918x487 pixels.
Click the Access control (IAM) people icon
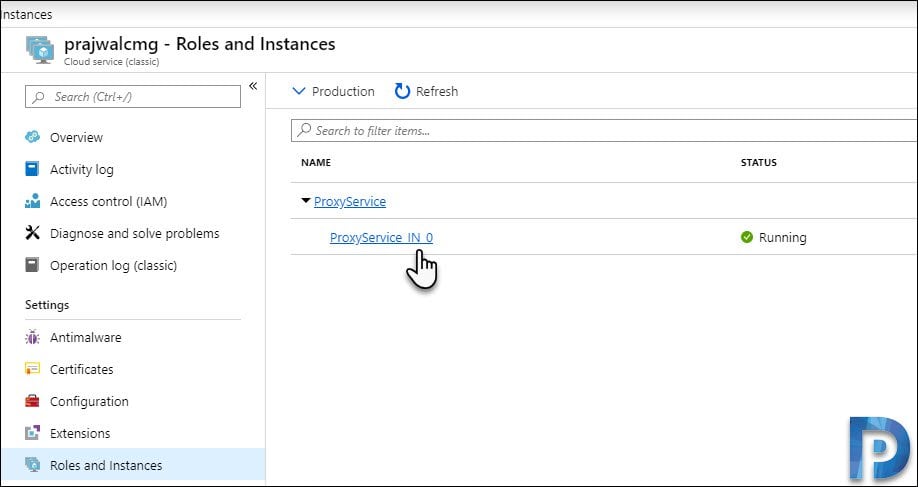pyautogui.click(x=32, y=201)
